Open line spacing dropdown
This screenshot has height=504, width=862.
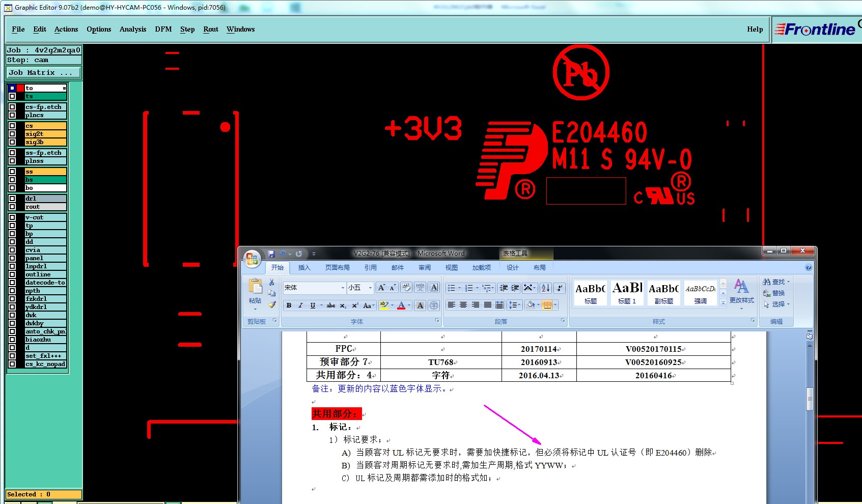pyautogui.click(x=514, y=305)
